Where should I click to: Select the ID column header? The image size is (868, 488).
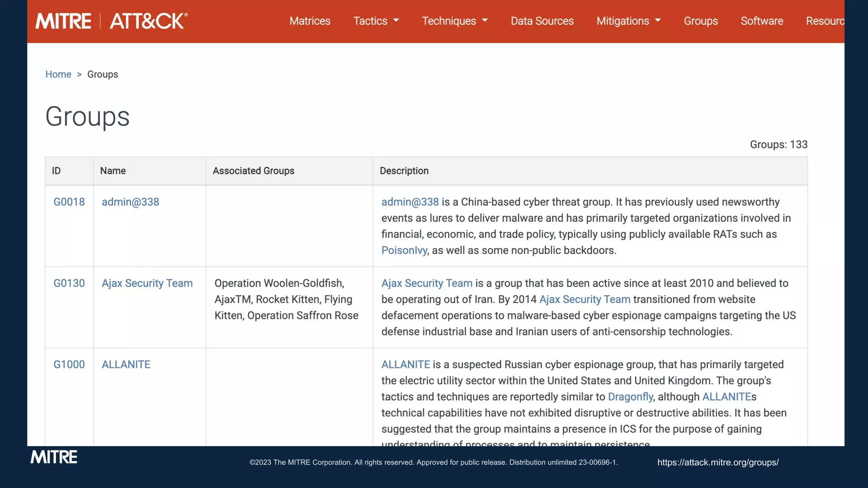69,171
